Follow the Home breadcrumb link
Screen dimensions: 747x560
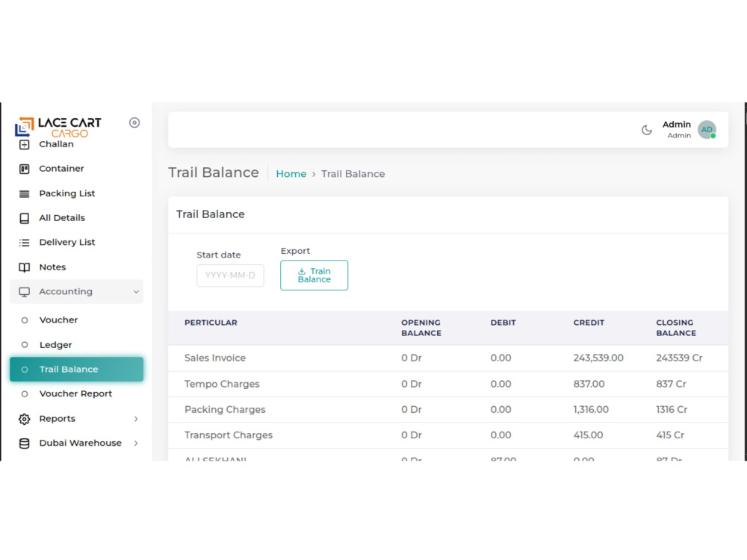(291, 174)
